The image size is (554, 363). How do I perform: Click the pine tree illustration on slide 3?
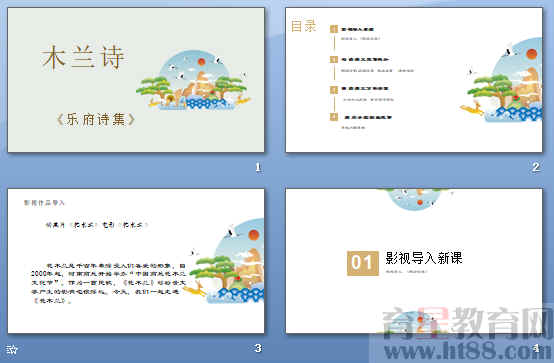pyautogui.click(x=214, y=271)
